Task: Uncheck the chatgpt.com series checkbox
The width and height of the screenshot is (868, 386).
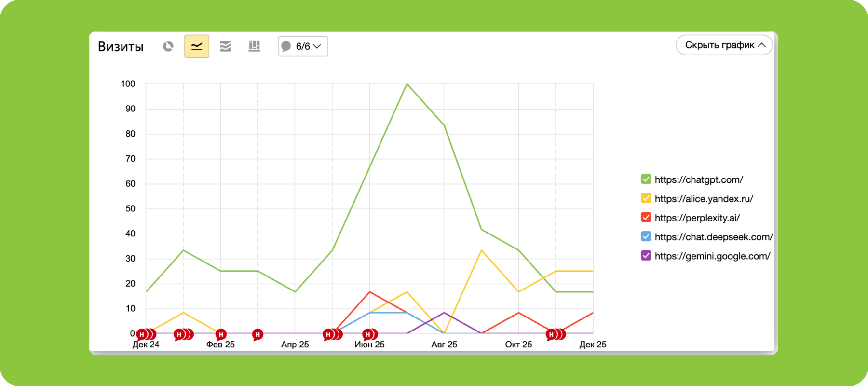Action: pyautogui.click(x=646, y=179)
